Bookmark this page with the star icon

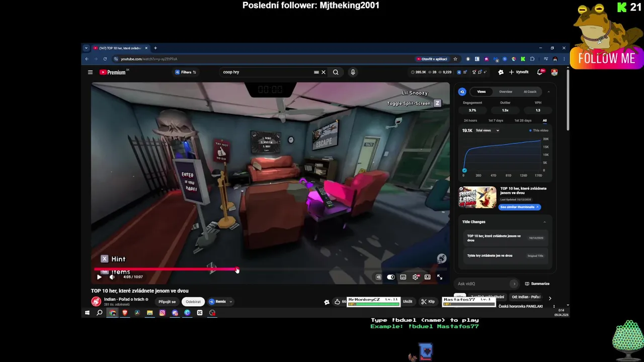pyautogui.click(x=455, y=59)
